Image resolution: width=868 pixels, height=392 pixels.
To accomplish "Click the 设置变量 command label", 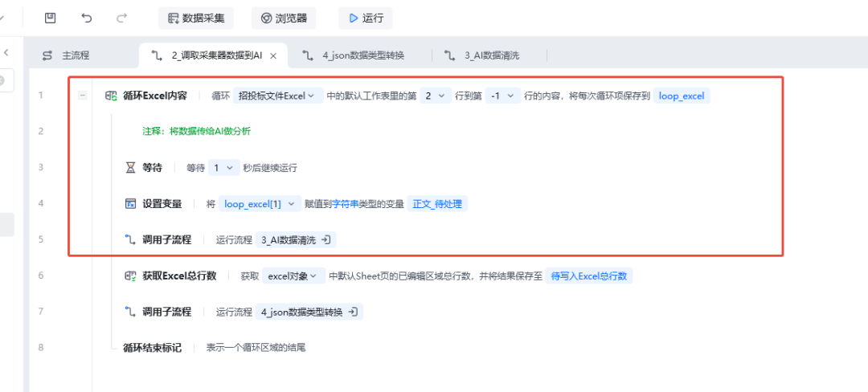I will pyautogui.click(x=162, y=203).
